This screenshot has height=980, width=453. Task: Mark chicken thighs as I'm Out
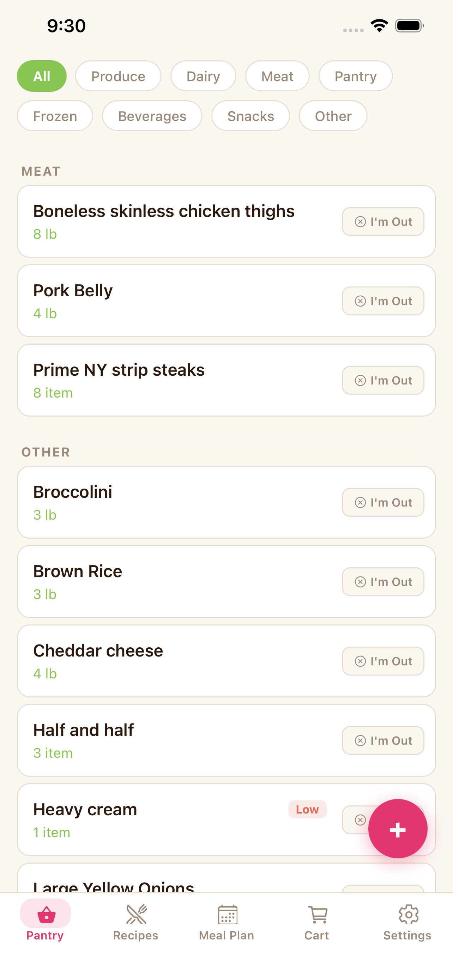click(x=383, y=222)
